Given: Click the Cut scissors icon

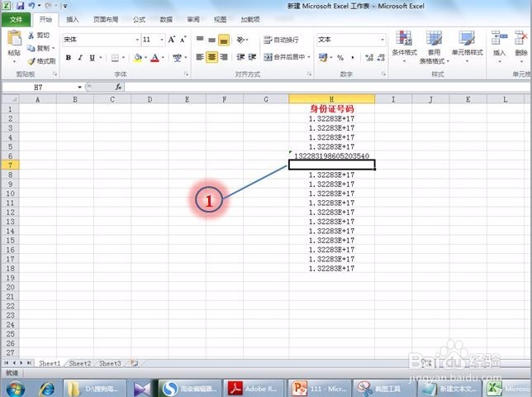Looking at the screenshot, I should click(x=31, y=36).
